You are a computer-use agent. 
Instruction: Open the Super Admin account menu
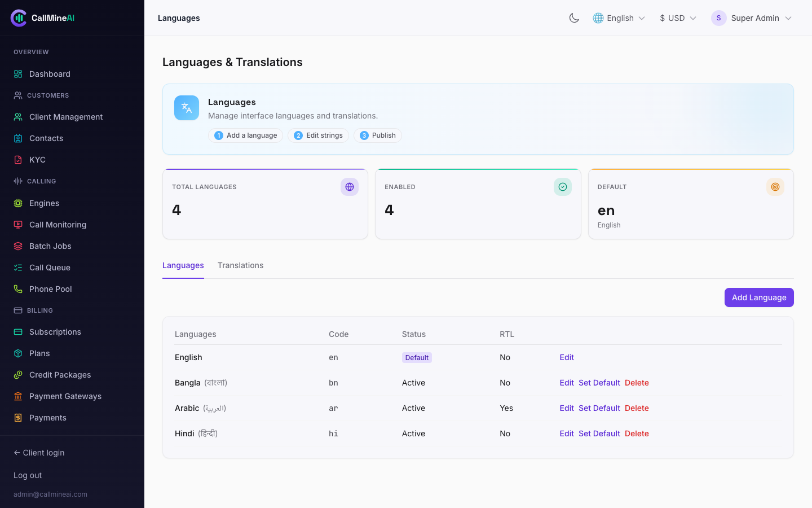[x=752, y=18]
